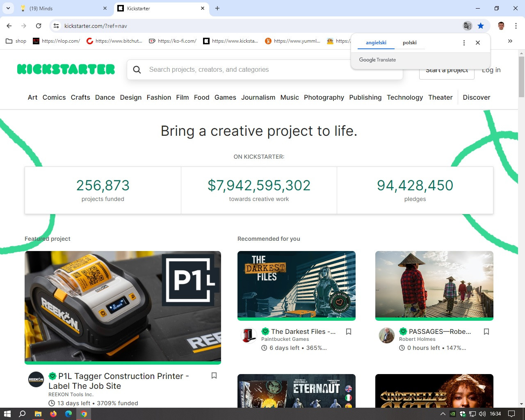Open the Theater category
Image resolution: width=525 pixels, height=420 pixels.
point(441,97)
